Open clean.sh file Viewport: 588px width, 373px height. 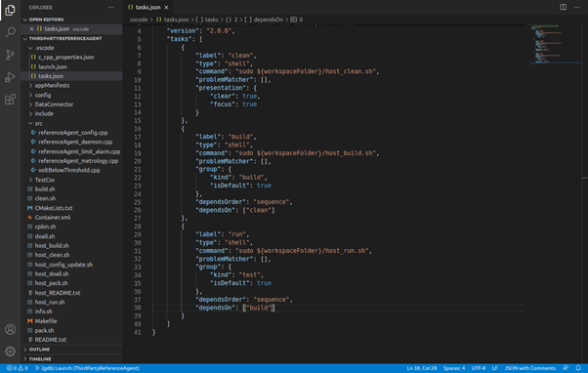click(45, 198)
